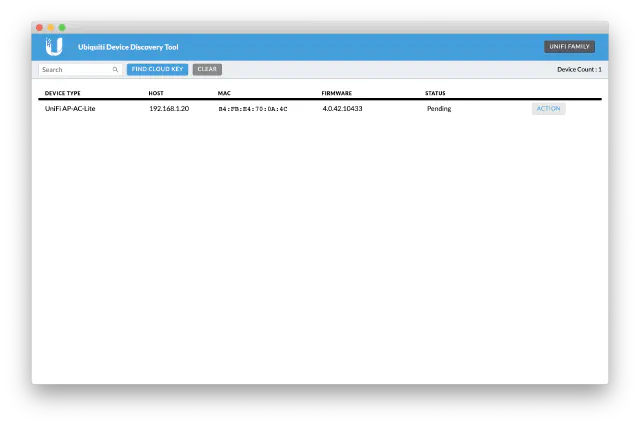Select the UniFi AP-AC-Lite device name
The width and height of the screenshot is (640, 426).
[x=70, y=109]
